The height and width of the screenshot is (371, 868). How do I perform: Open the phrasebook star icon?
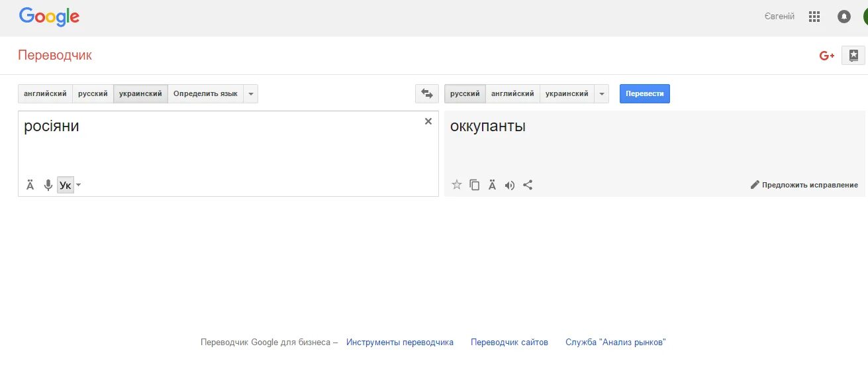853,56
